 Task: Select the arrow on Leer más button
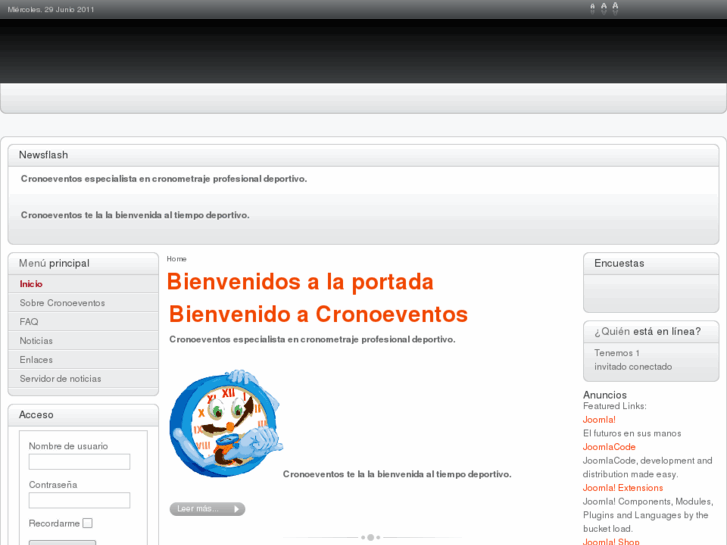point(236,509)
